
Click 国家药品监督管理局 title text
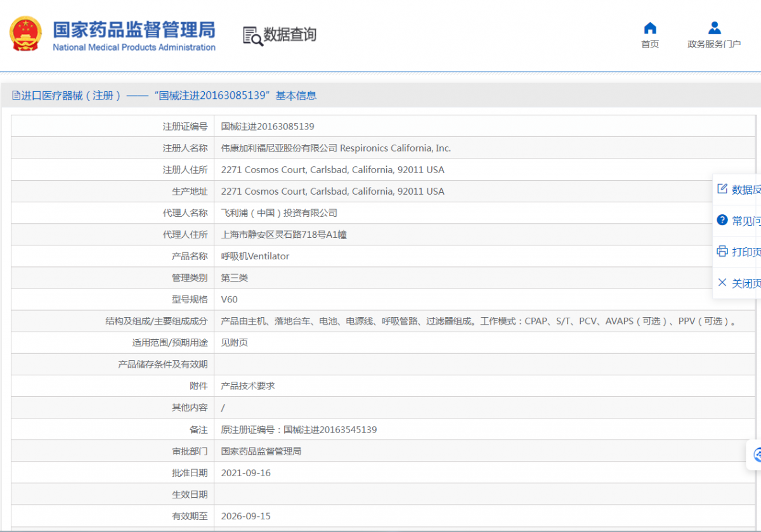[134, 29]
